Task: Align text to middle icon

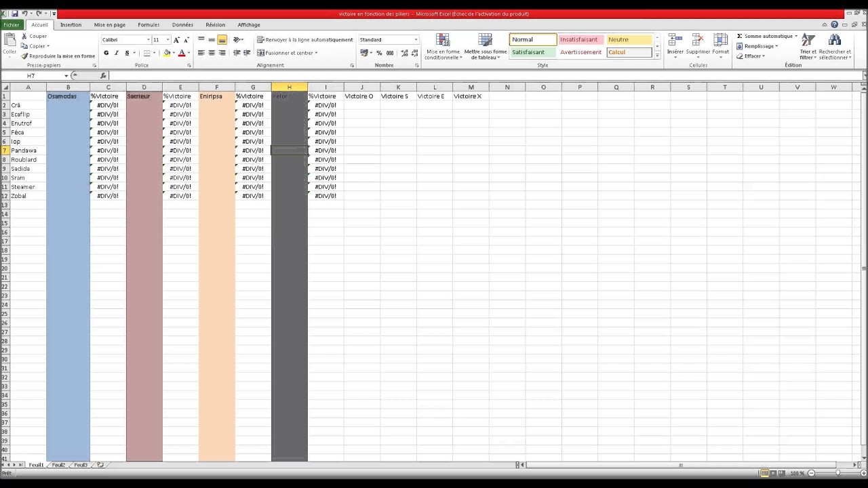Action: coord(212,40)
